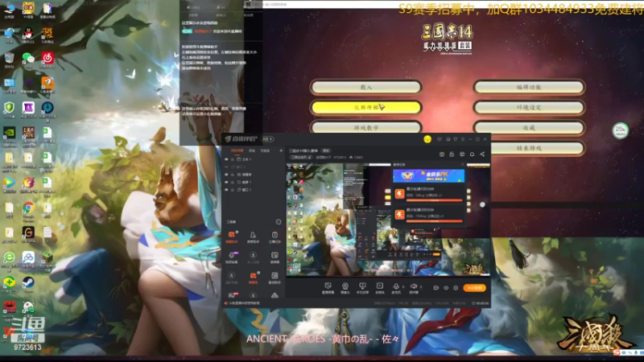This screenshot has width=644, height=362.
Task: Open the WeChat desktop icon
Action: click(x=28, y=60)
